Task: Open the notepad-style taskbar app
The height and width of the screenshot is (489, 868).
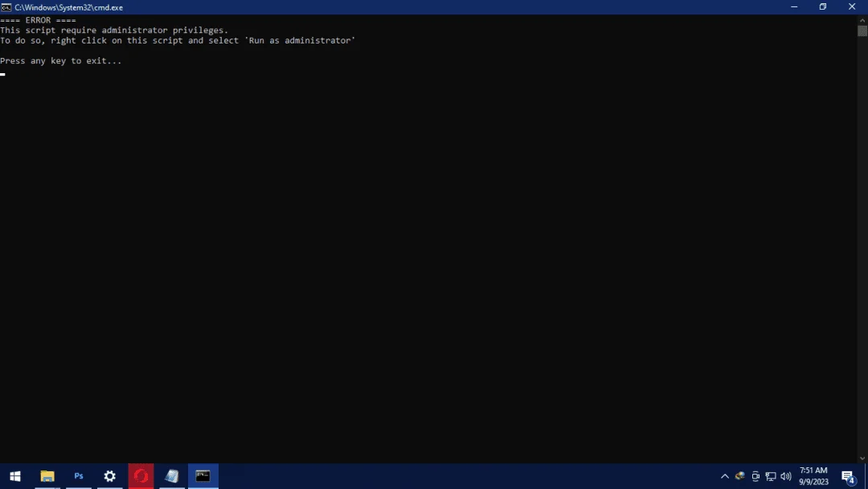Action: pyautogui.click(x=172, y=476)
